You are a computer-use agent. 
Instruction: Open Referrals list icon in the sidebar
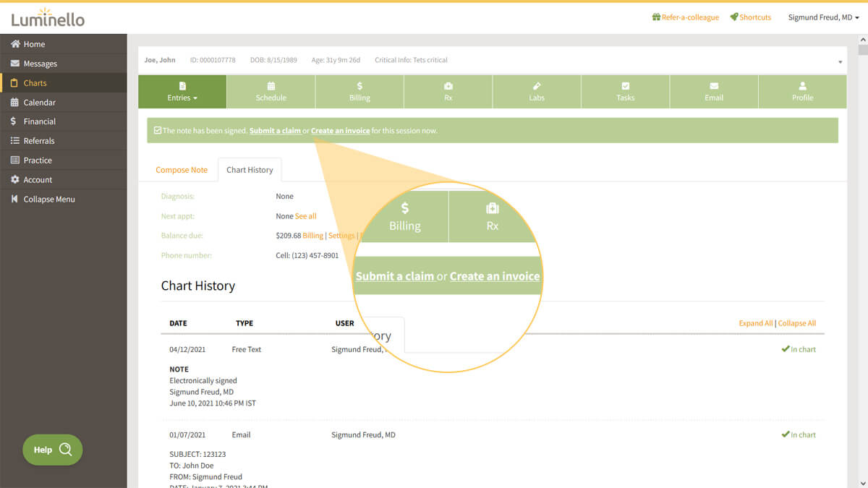pyautogui.click(x=15, y=141)
